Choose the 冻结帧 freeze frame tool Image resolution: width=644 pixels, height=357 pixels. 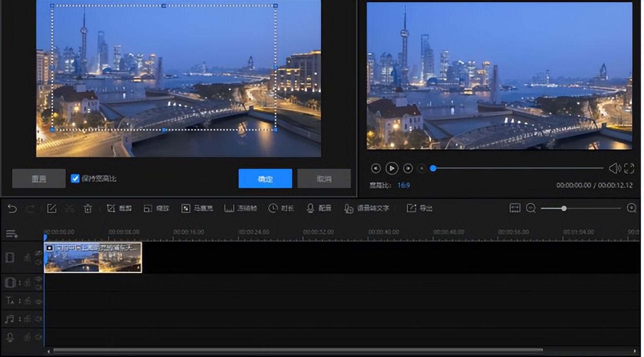click(240, 208)
